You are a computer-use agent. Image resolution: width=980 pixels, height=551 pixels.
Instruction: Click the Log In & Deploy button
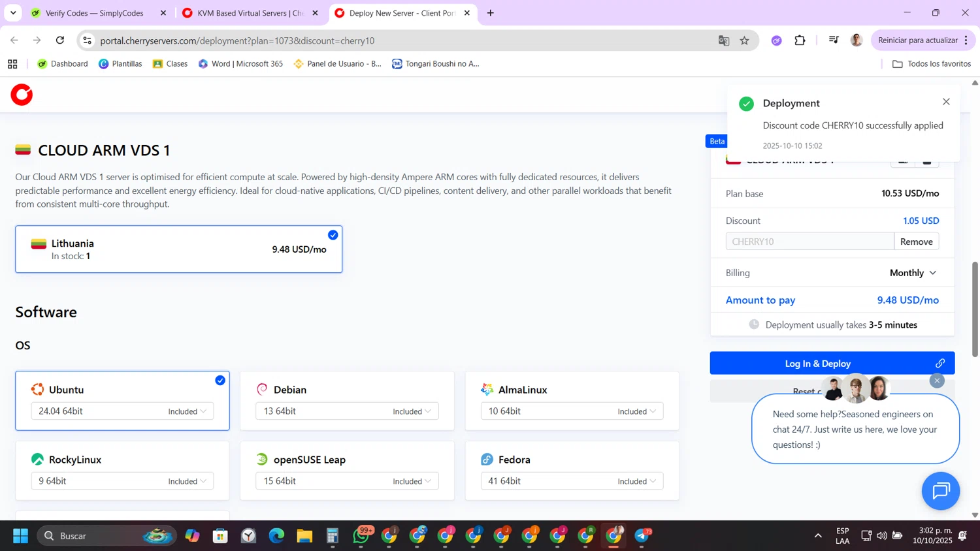pyautogui.click(x=832, y=363)
